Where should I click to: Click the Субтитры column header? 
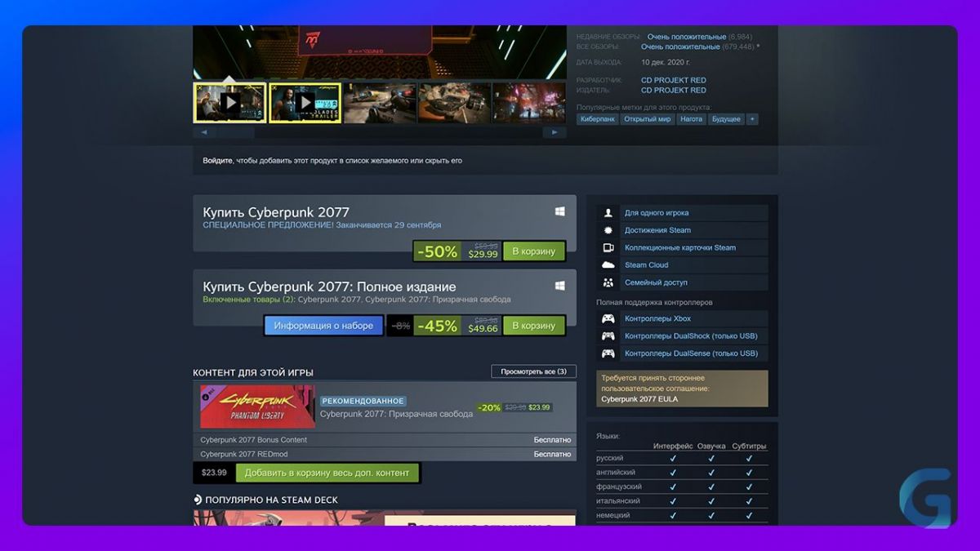749,447
